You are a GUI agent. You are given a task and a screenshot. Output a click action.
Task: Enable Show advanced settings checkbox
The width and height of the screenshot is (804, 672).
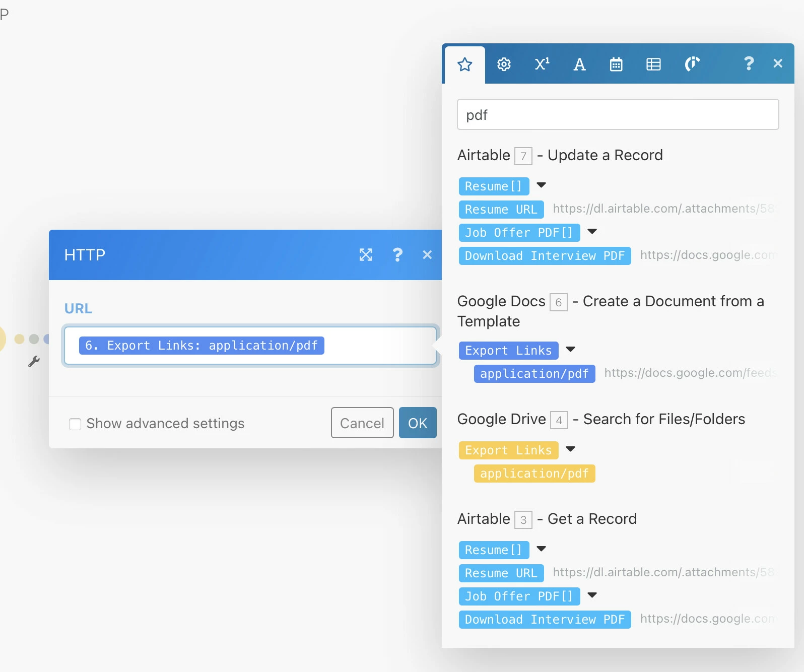point(75,424)
